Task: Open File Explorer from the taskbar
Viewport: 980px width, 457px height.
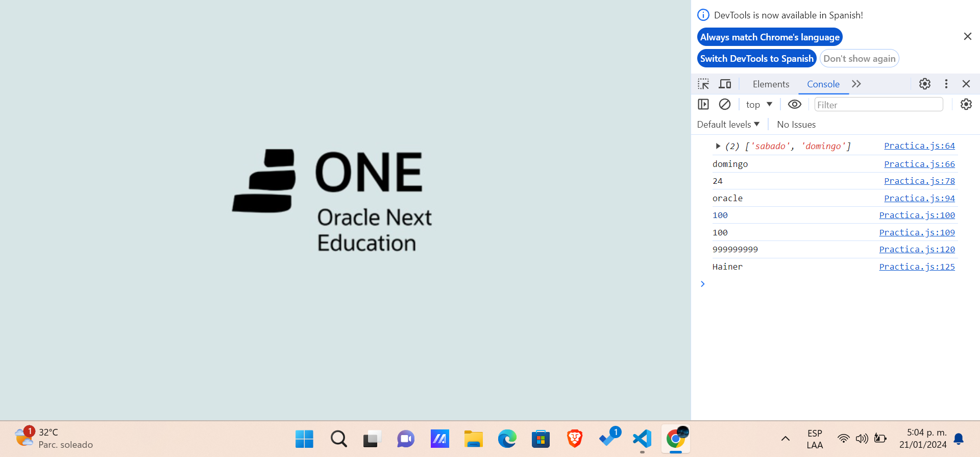Action: [x=473, y=439]
